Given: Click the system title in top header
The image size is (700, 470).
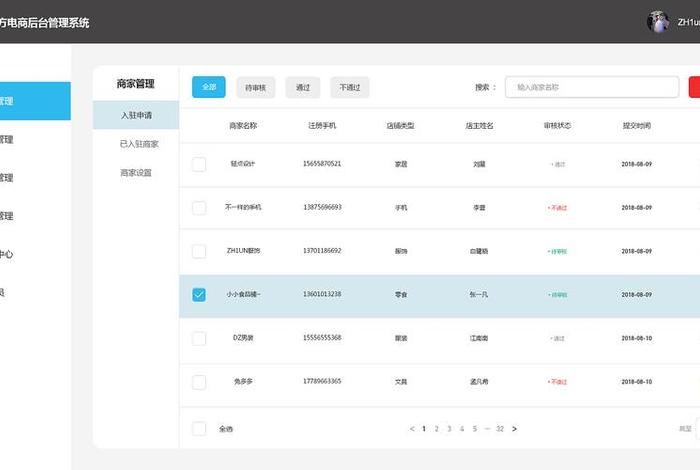Looking at the screenshot, I should click(x=44, y=23).
